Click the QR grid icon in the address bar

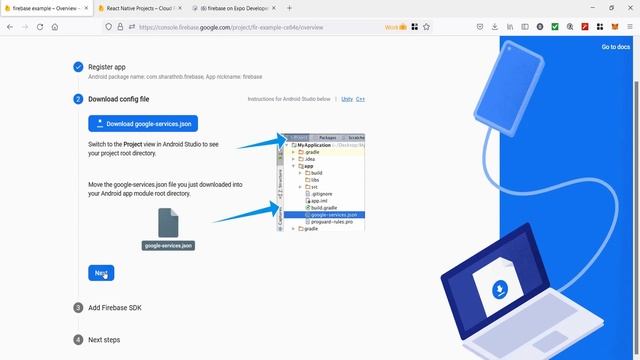(x=415, y=27)
